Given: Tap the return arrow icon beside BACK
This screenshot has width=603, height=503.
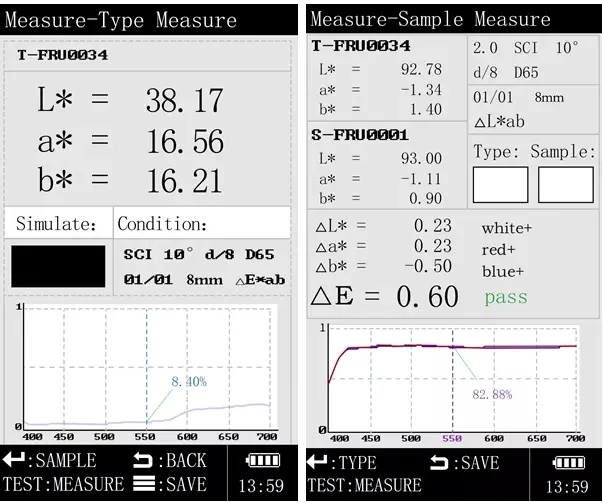Looking at the screenshot, I should (x=142, y=460).
